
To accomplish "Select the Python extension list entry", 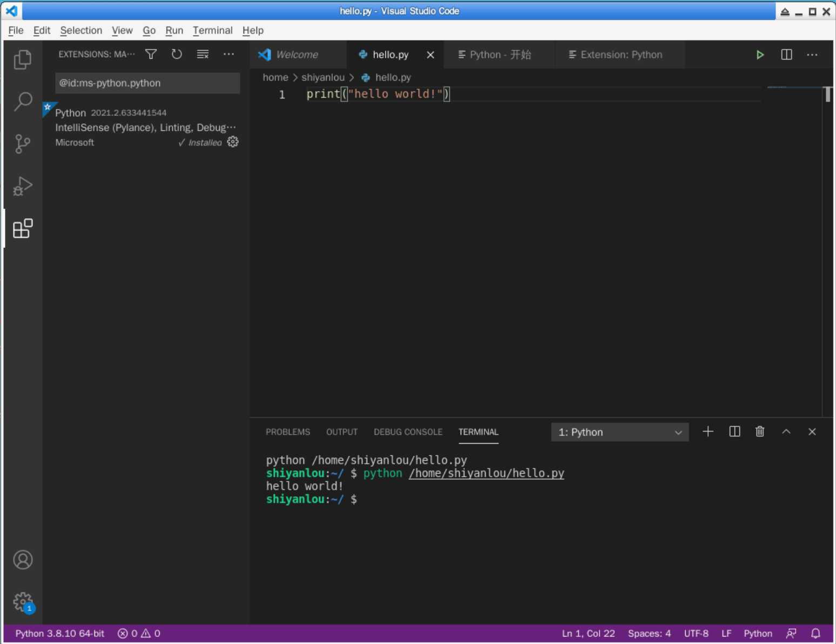I will (146, 128).
